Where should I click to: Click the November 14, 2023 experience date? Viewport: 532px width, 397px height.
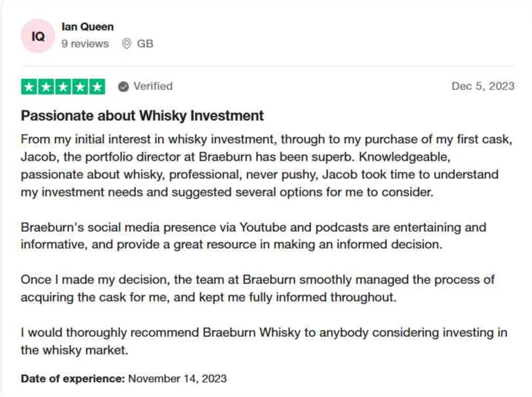[177, 378]
